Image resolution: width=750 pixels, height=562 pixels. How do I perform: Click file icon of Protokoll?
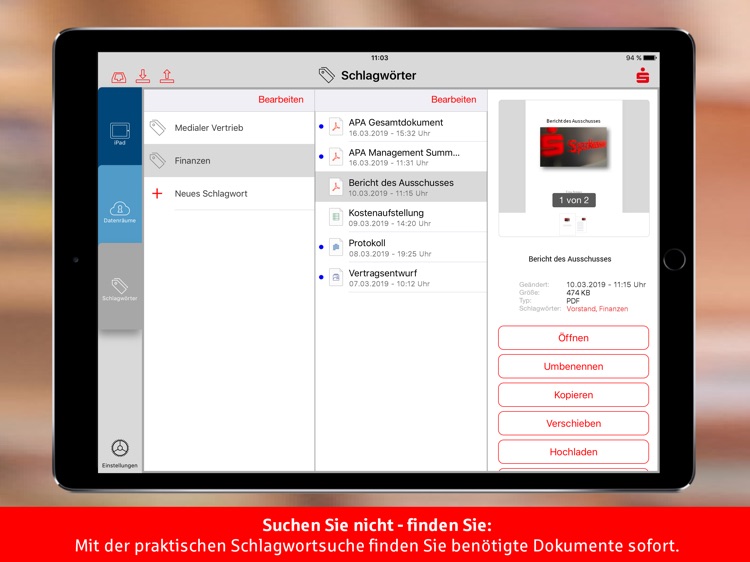(336, 247)
